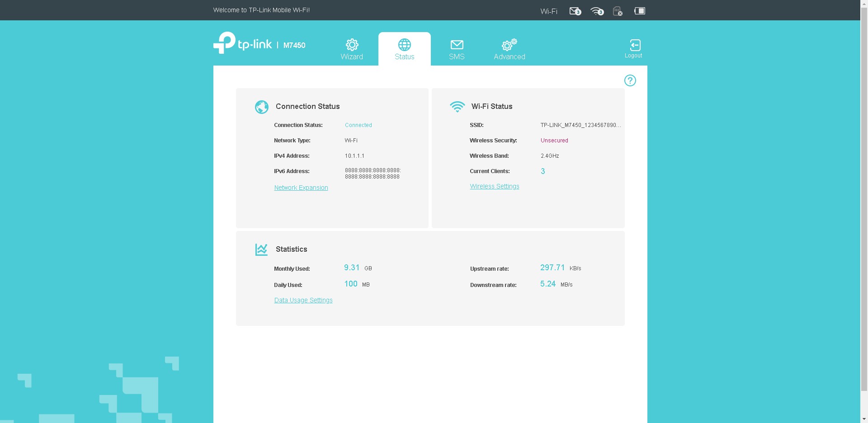Click the SD card status icon
The image size is (868, 423).
click(618, 11)
